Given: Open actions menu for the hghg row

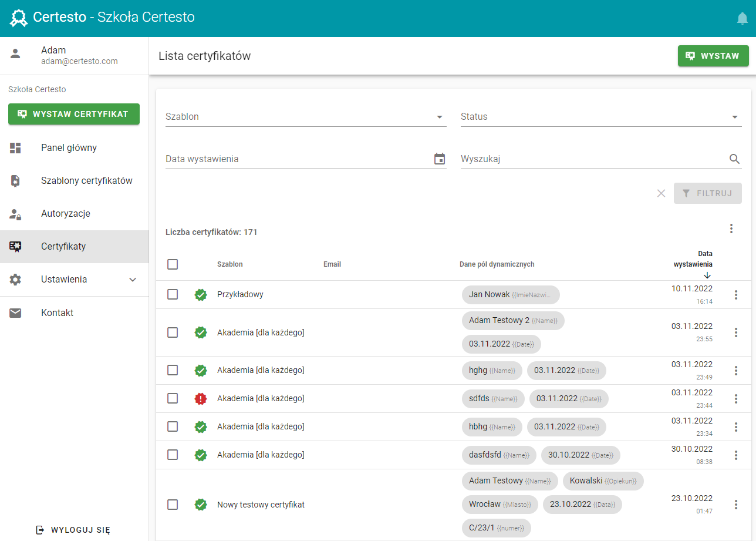Looking at the screenshot, I should (x=736, y=371).
